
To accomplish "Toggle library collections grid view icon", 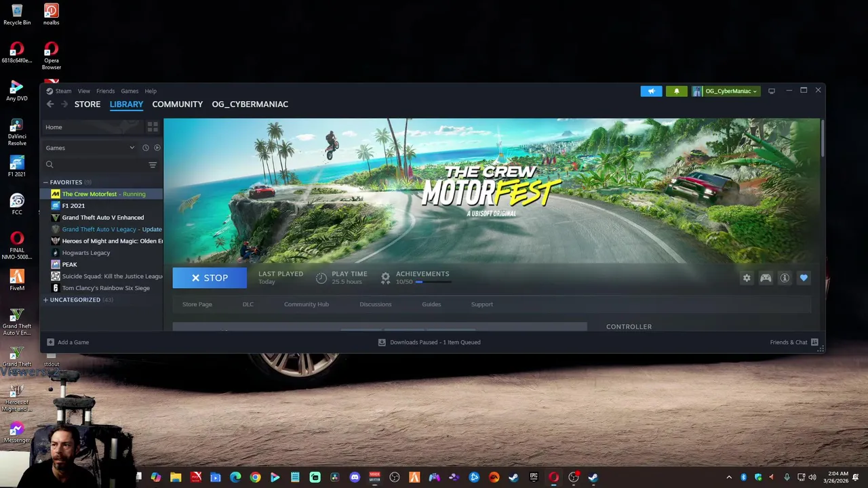I will [x=153, y=127].
